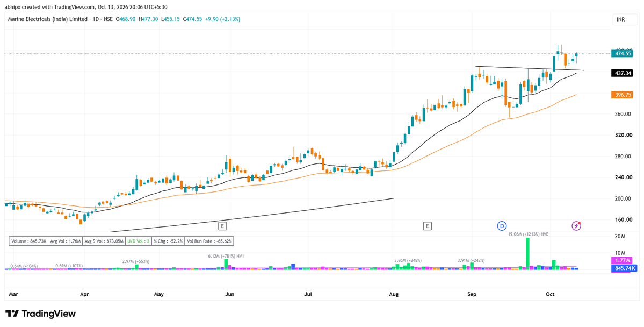This screenshot has height=327, width=644.
Task: Select the 474.55 current price label
Action: [x=621, y=53]
